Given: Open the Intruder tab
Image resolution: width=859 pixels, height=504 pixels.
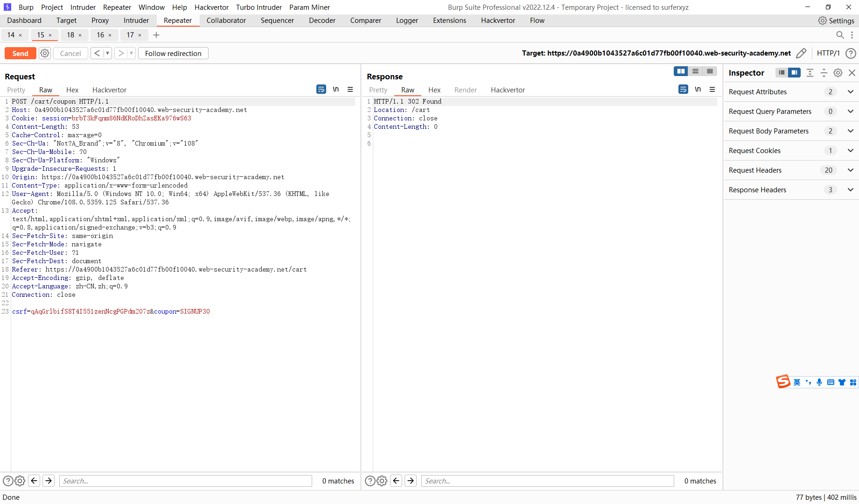Looking at the screenshot, I should coord(136,21).
